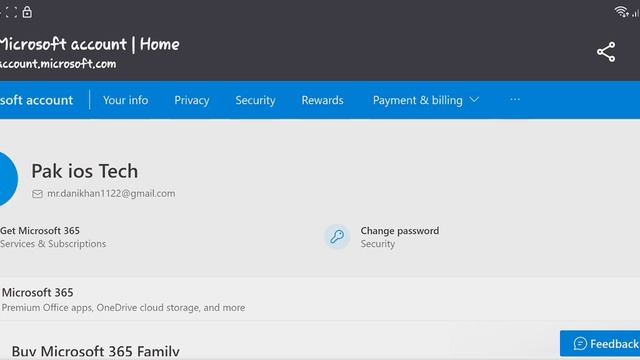Open the Rewards tab
640x360 pixels.
(322, 100)
